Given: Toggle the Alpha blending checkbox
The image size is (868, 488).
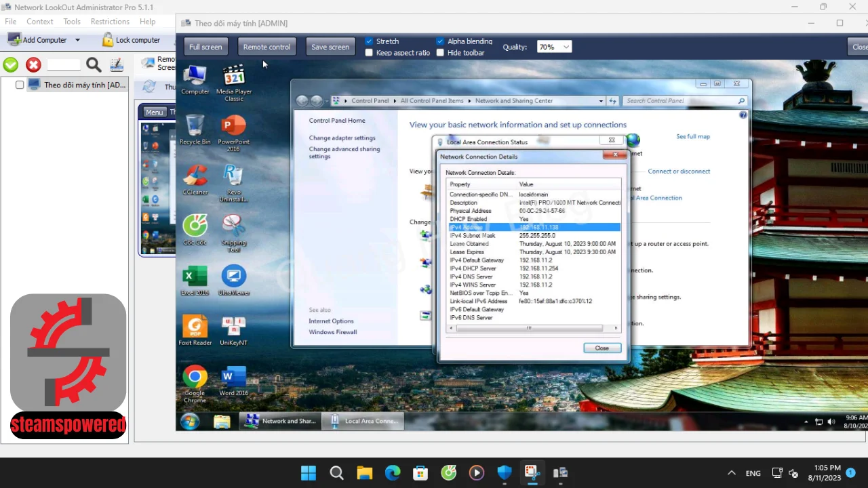Looking at the screenshot, I should point(440,41).
